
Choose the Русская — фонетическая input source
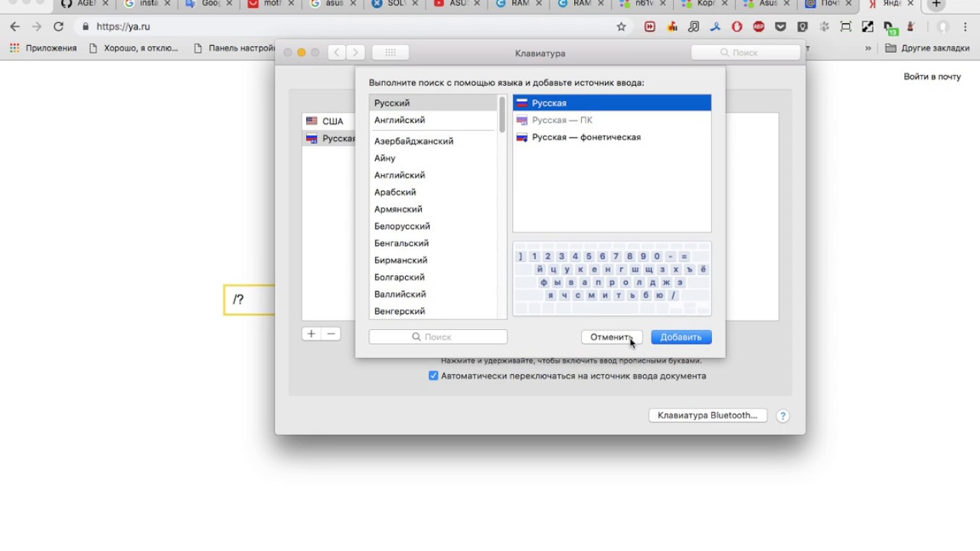612,137
